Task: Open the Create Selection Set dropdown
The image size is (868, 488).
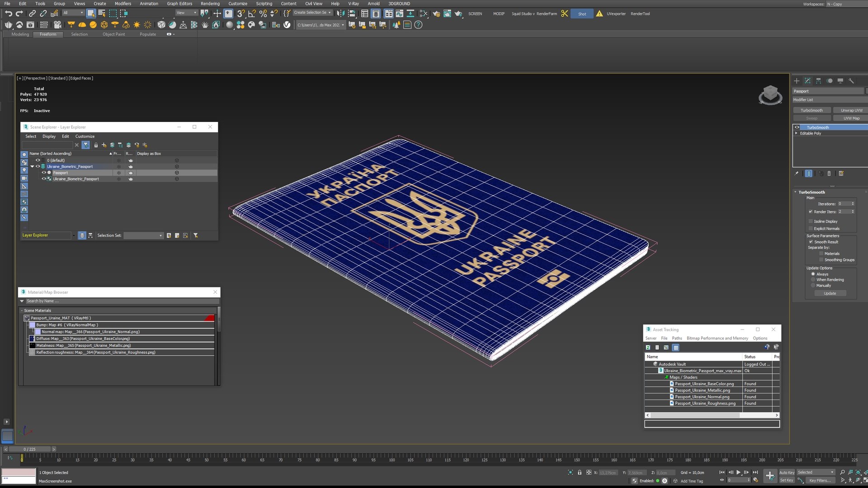Action: tap(313, 13)
